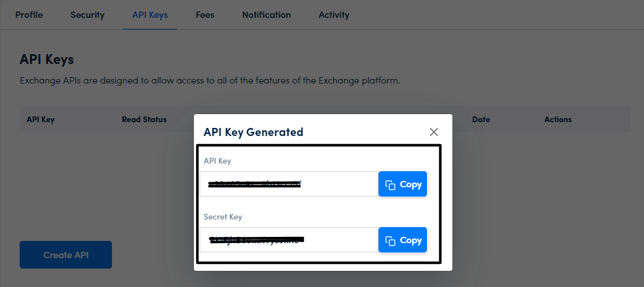Copy the generated API Key value
Viewport: 644px width, 287px height.
pos(403,184)
